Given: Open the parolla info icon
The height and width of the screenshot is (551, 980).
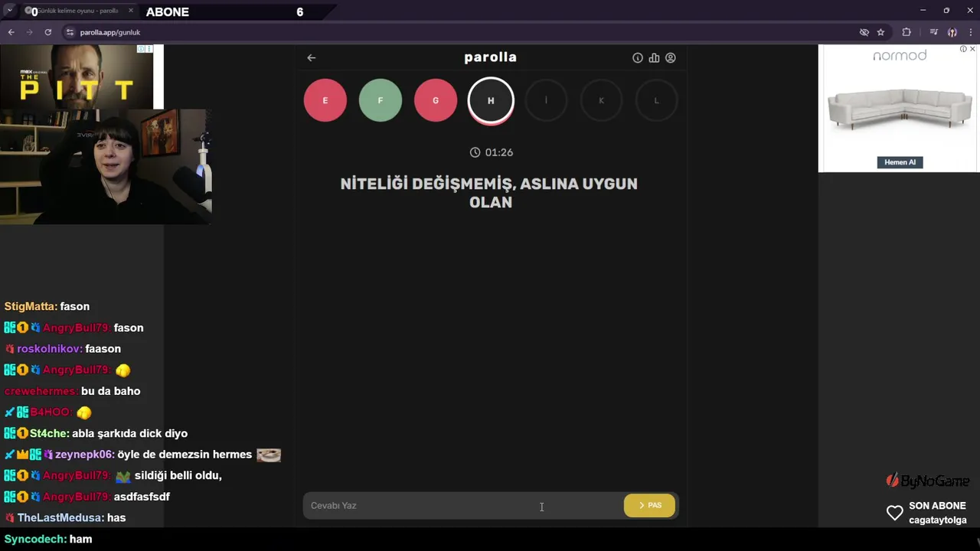Looking at the screenshot, I should click(x=637, y=57).
